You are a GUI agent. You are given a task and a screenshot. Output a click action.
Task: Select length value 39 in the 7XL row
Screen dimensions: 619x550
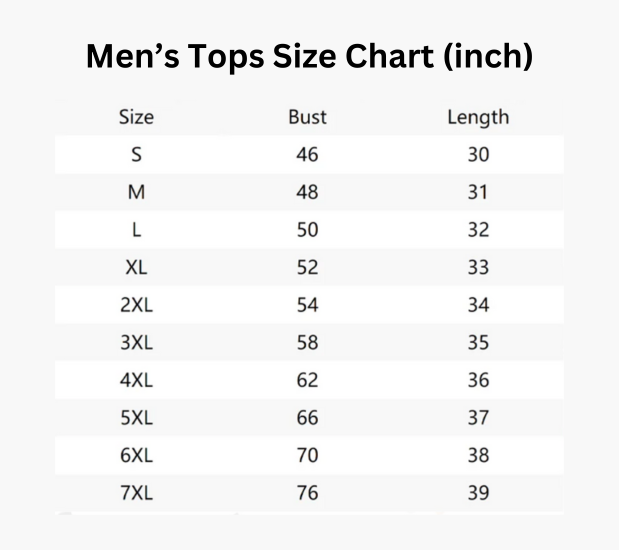point(478,492)
